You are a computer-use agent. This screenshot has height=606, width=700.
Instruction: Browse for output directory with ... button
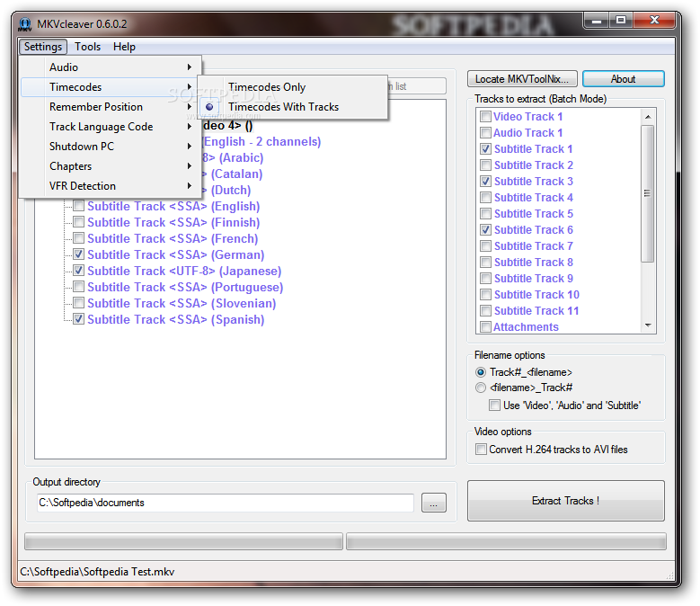pyautogui.click(x=433, y=503)
